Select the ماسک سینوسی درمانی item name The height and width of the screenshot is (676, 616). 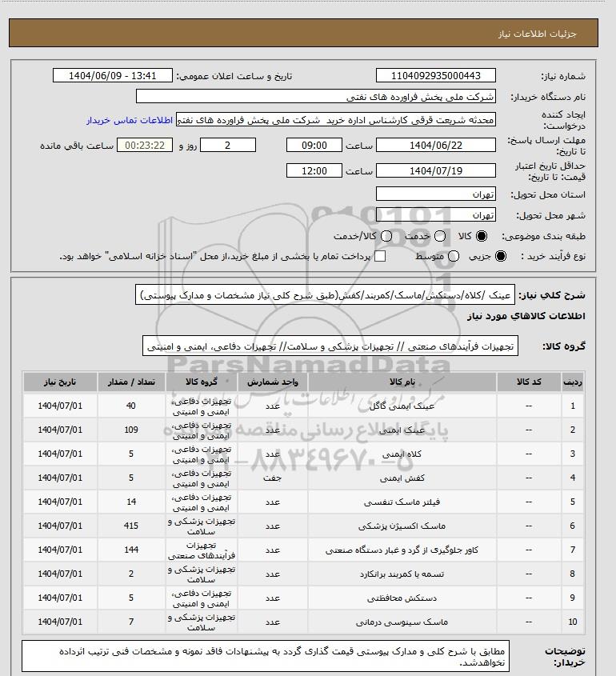pyautogui.click(x=402, y=622)
